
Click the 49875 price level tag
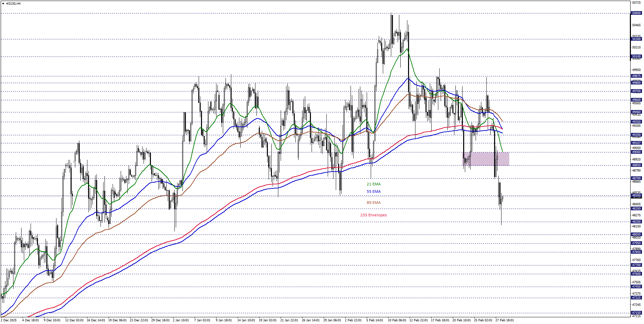coord(636,76)
